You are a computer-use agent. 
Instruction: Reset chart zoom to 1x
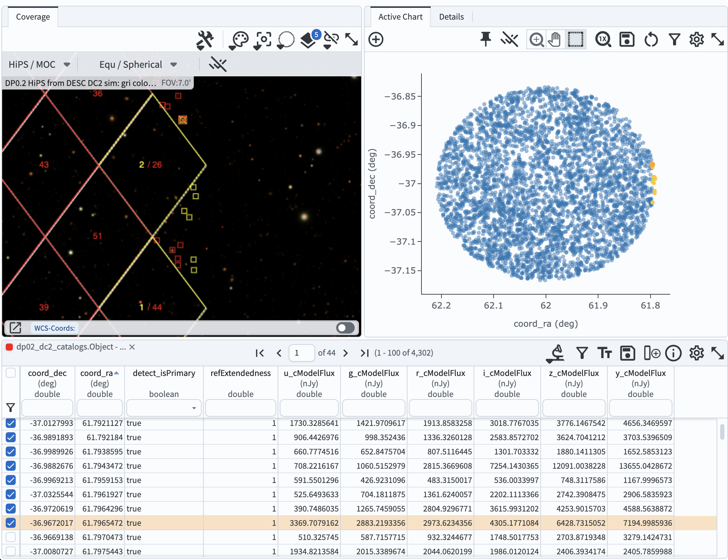click(x=603, y=39)
